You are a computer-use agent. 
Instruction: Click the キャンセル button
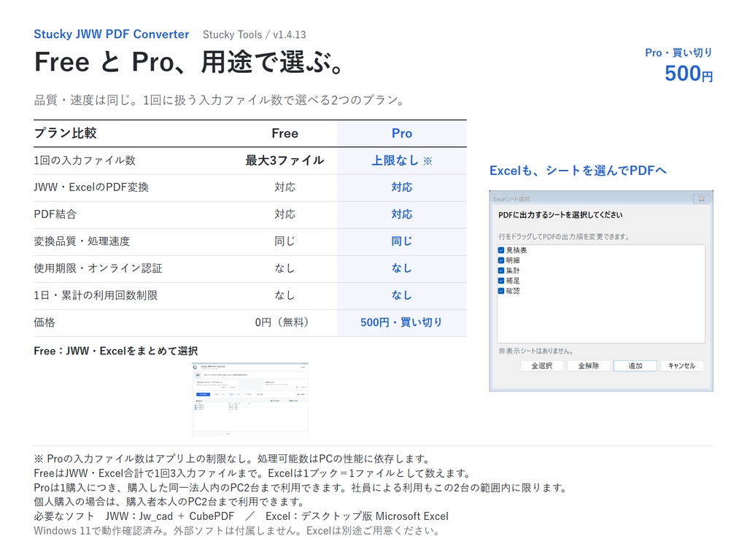coord(681,366)
